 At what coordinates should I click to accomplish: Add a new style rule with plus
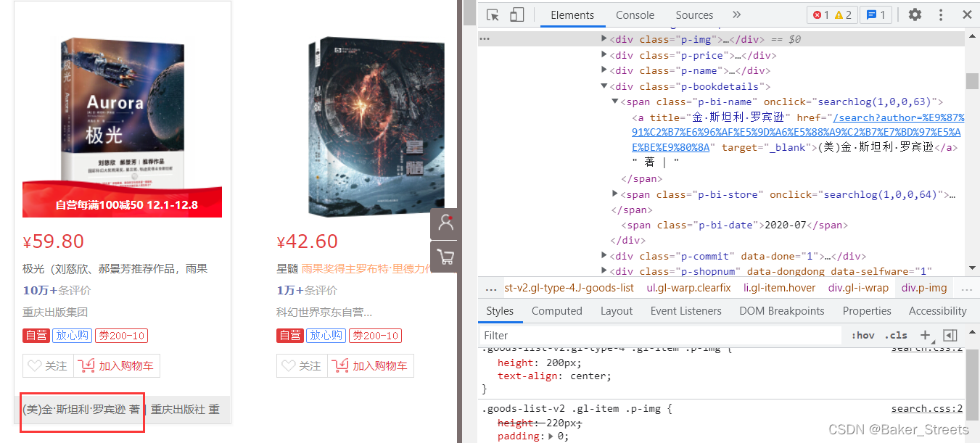pyautogui.click(x=925, y=336)
